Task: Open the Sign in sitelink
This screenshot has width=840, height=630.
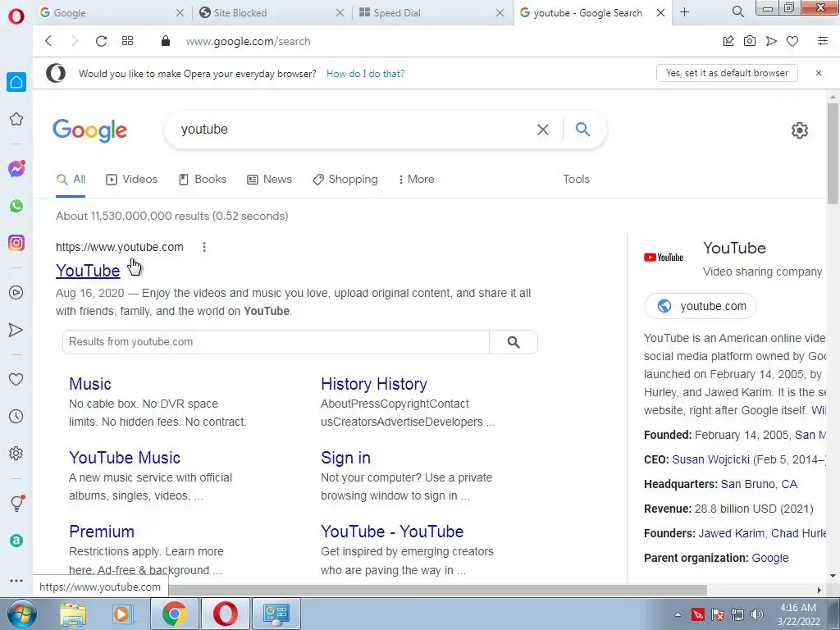Action: (x=345, y=458)
